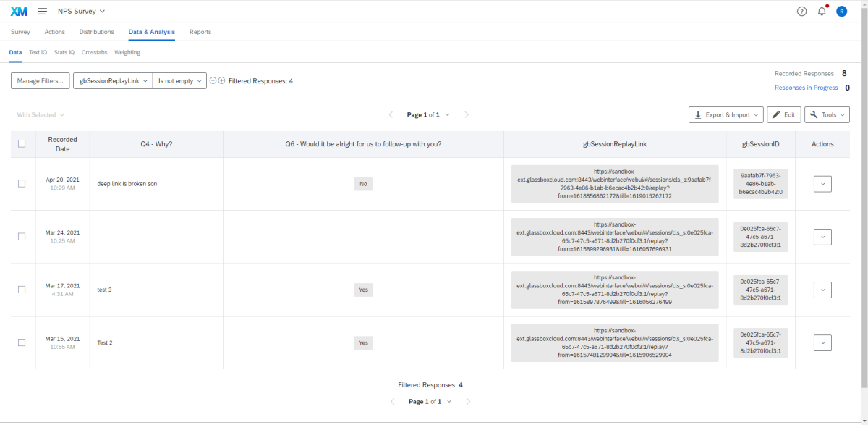This screenshot has width=868, height=425.
Task: Open the hamburger navigation menu
Action: [43, 11]
